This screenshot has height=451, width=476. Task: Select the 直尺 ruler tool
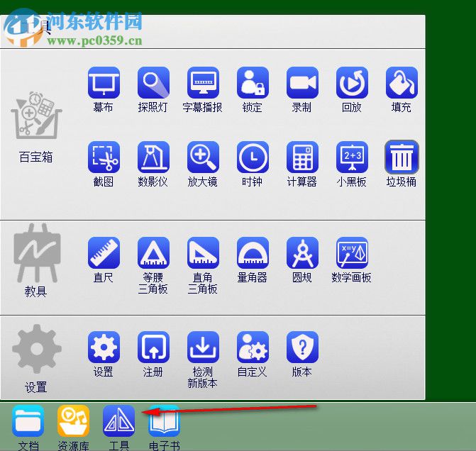(x=104, y=253)
